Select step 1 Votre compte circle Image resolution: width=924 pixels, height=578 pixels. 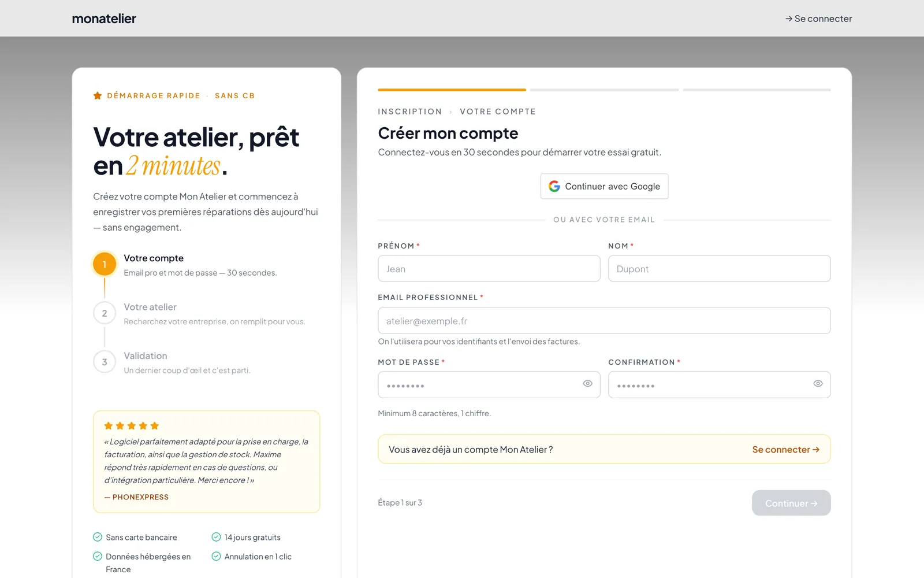(105, 264)
